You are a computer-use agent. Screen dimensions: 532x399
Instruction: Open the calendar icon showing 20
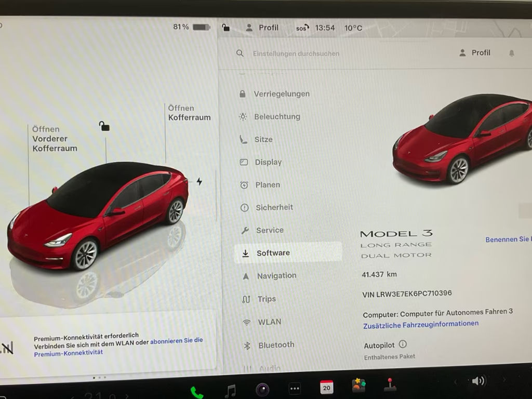[326, 387]
